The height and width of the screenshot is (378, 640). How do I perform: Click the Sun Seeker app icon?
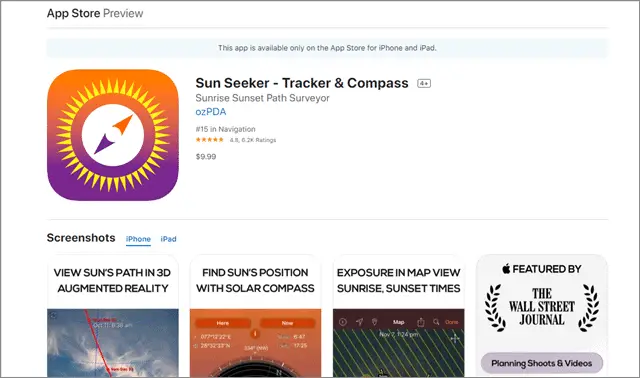coord(113,135)
